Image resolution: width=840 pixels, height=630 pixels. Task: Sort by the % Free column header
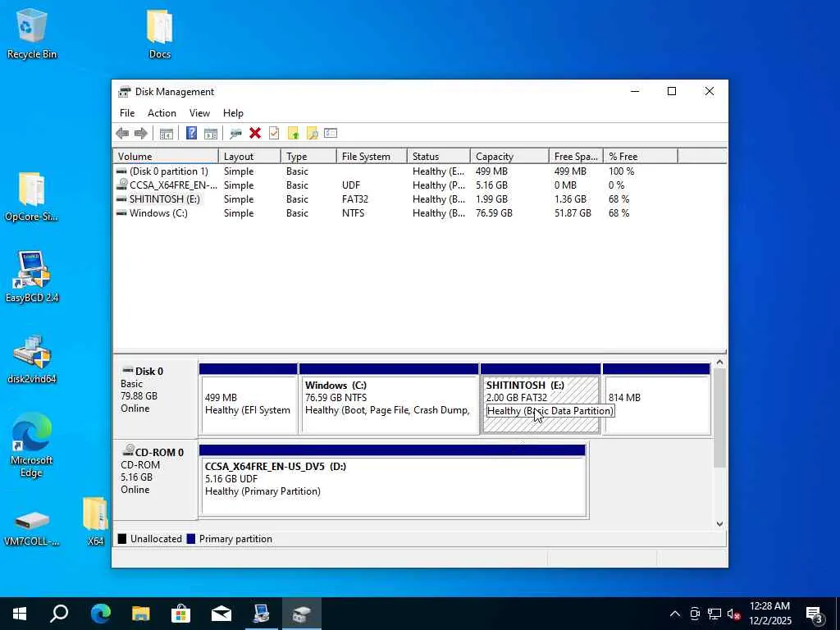tap(640, 157)
